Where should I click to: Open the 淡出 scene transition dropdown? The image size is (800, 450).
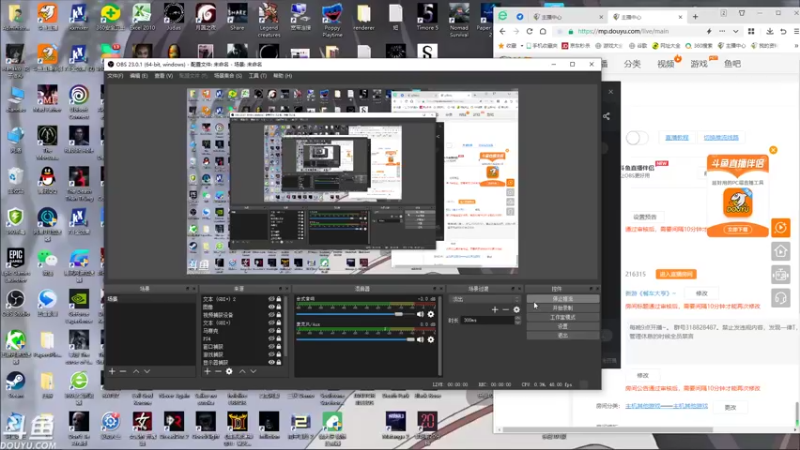pos(484,299)
